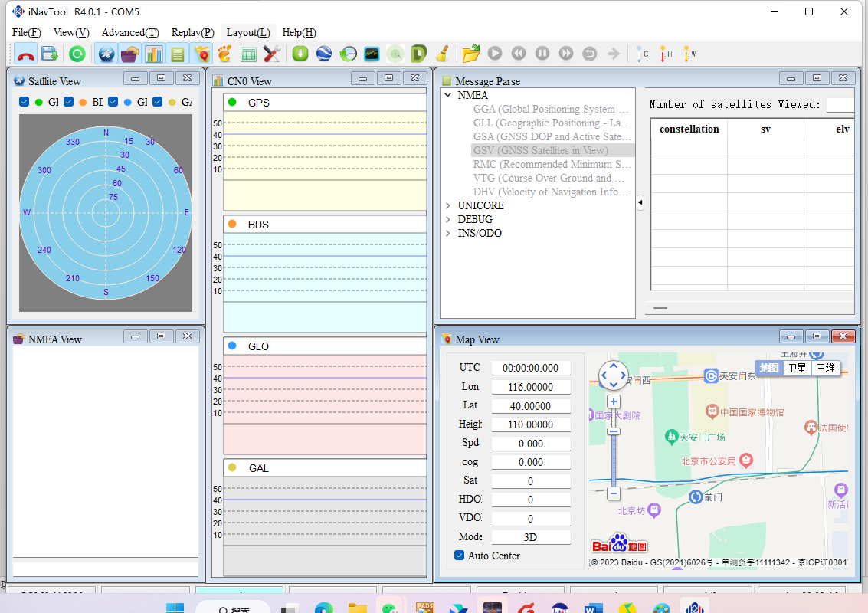Open the Replay menu
Image resolution: width=868 pixels, height=613 pixels.
click(192, 32)
